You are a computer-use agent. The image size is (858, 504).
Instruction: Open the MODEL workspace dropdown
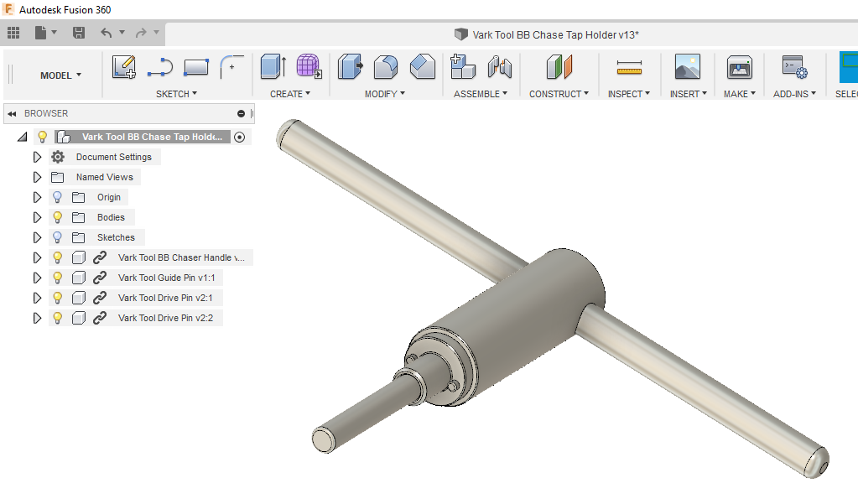tap(60, 75)
